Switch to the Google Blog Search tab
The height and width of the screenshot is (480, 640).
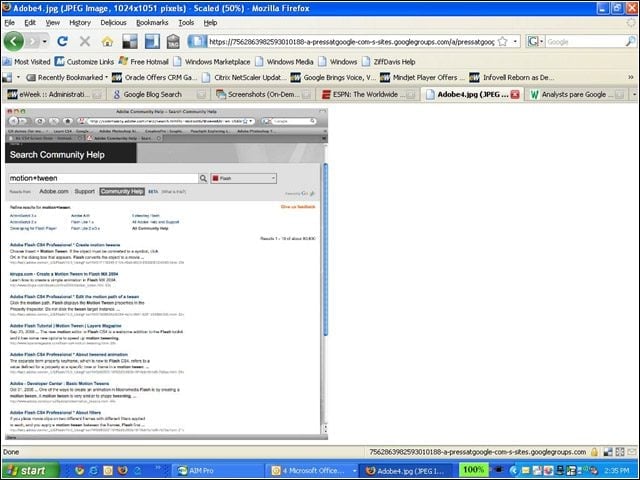[x=158, y=94]
